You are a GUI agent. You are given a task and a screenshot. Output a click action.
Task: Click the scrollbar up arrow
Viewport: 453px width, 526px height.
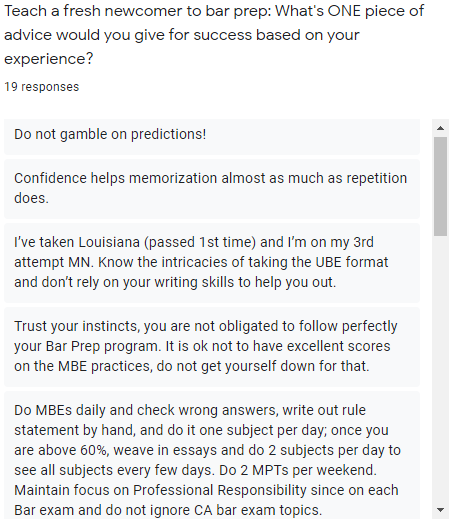coord(440,128)
